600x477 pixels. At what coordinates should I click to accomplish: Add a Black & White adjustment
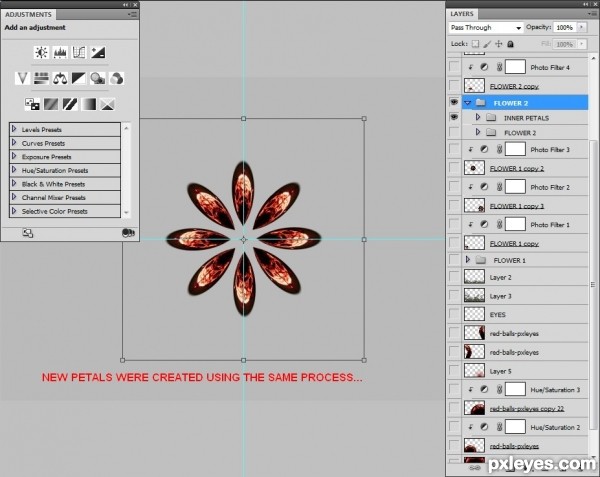point(79,78)
